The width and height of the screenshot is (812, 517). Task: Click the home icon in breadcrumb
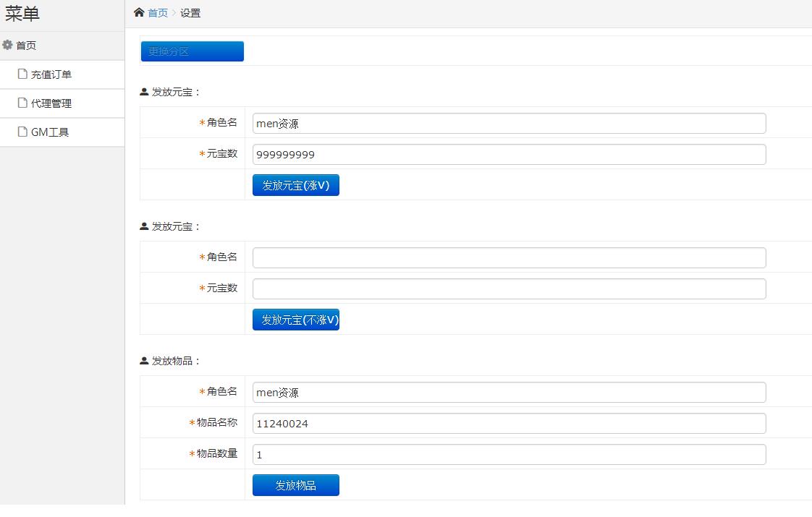tap(139, 12)
